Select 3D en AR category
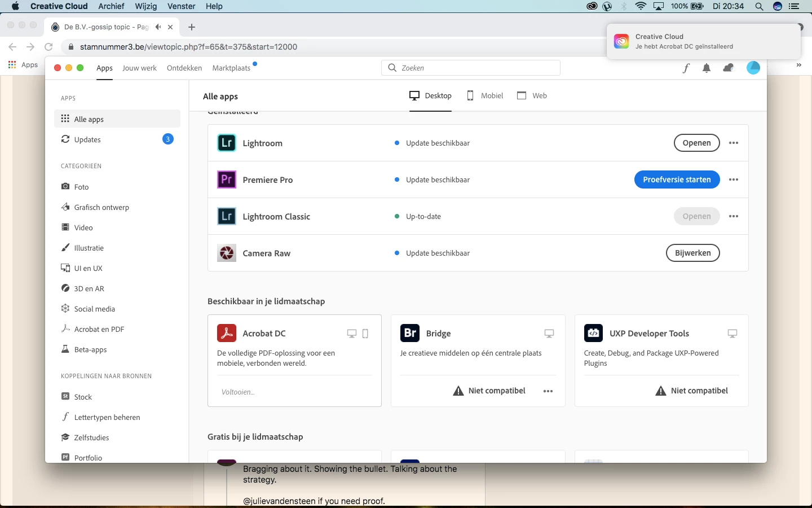Viewport: 812px width, 508px height. click(117, 288)
